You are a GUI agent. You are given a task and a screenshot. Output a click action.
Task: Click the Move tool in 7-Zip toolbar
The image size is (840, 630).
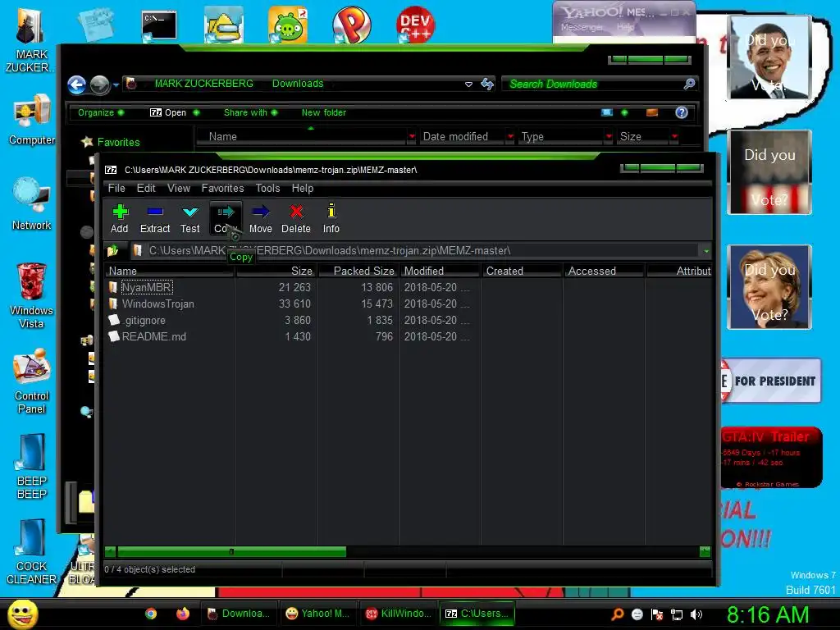[261, 218]
